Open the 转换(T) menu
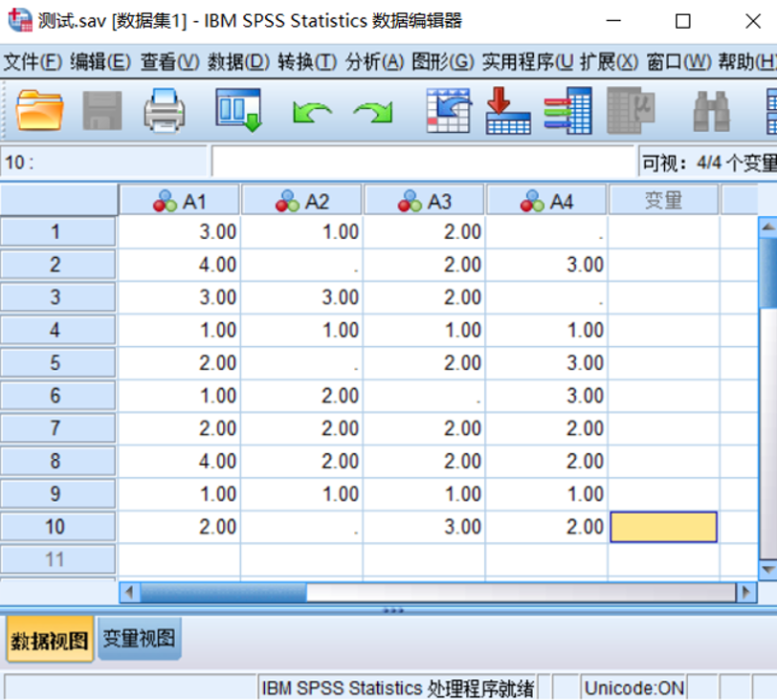This screenshot has height=700, width=777. [307, 62]
